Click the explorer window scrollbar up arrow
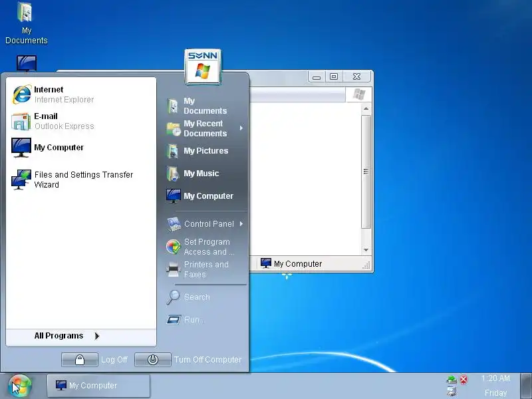The height and width of the screenshot is (399, 532). click(366, 108)
